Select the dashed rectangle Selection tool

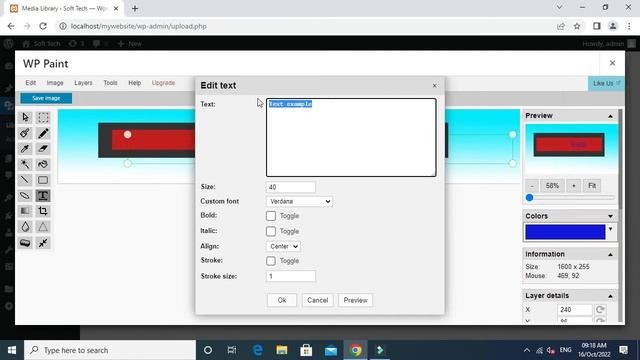pos(43,118)
